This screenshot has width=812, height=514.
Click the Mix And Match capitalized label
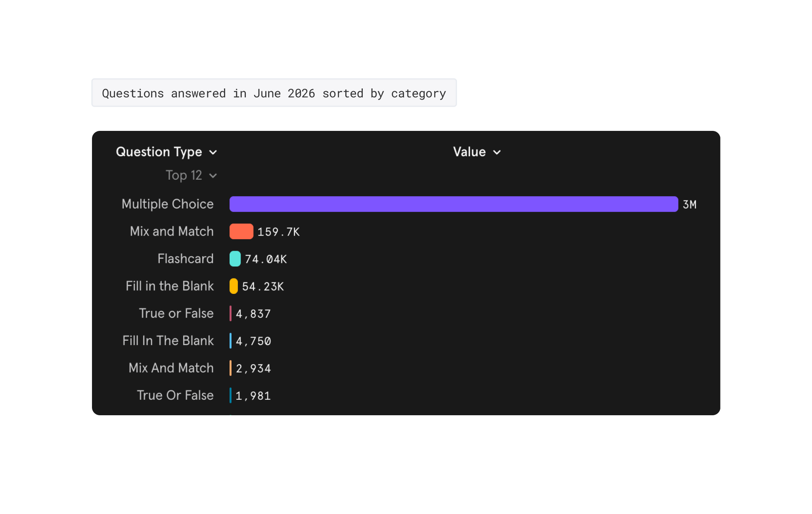(171, 368)
